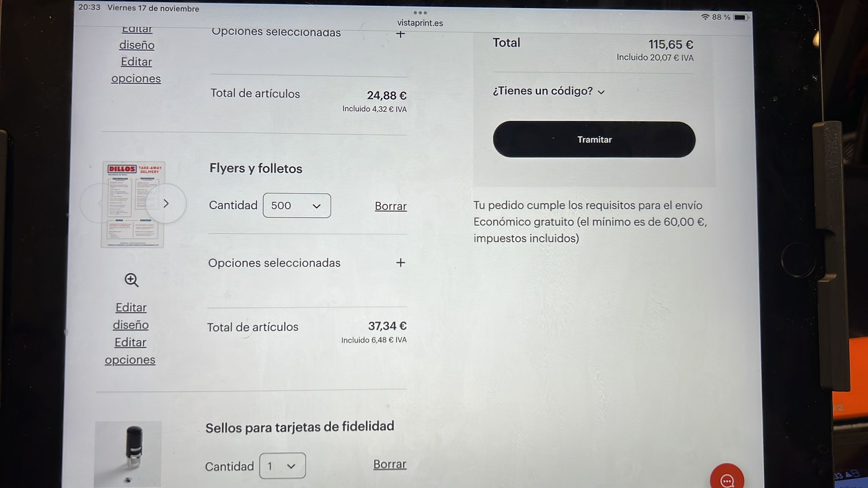Click the magnifier zoom icon under flyer preview
Screen dimensions: 868x488
coord(132,280)
